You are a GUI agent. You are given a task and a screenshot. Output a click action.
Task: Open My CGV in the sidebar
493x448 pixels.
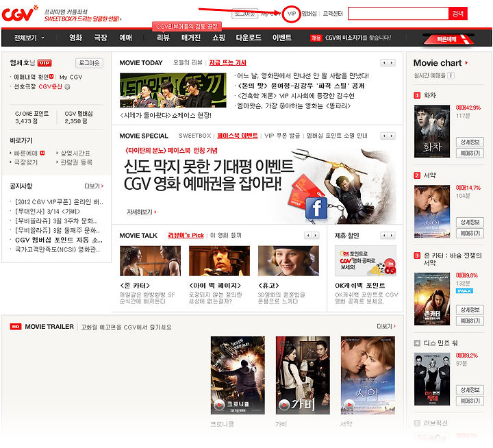tap(71, 77)
